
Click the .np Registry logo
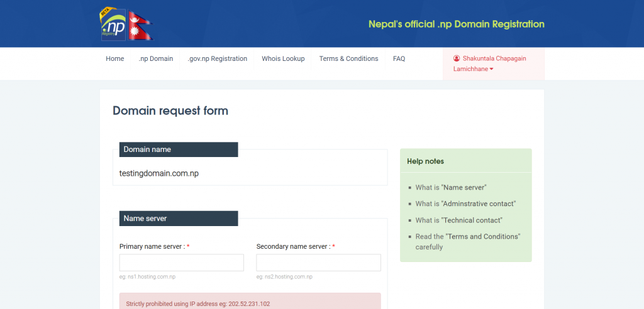[113, 24]
